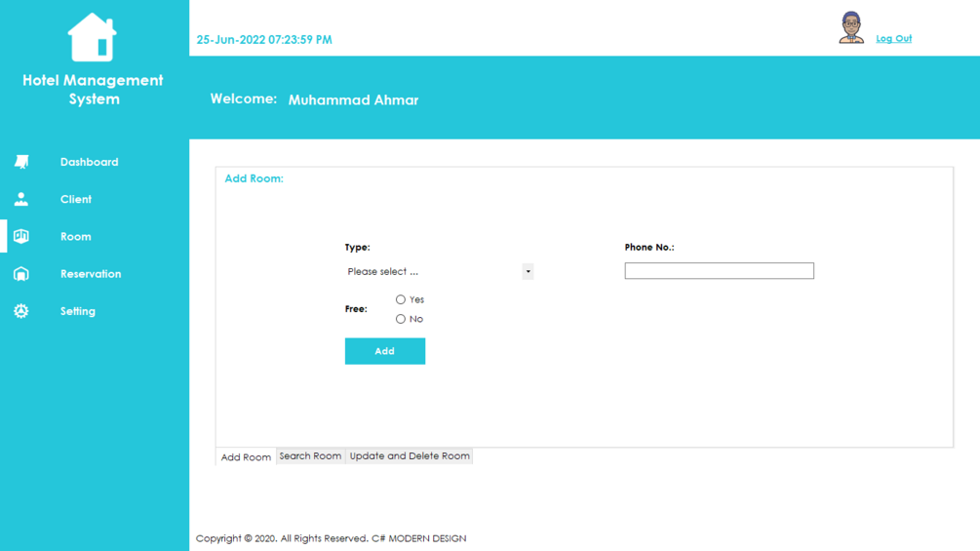Image resolution: width=980 pixels, height=551 pixels.
Task: Click the Type: field label
Action: click(x=358, y=248)
